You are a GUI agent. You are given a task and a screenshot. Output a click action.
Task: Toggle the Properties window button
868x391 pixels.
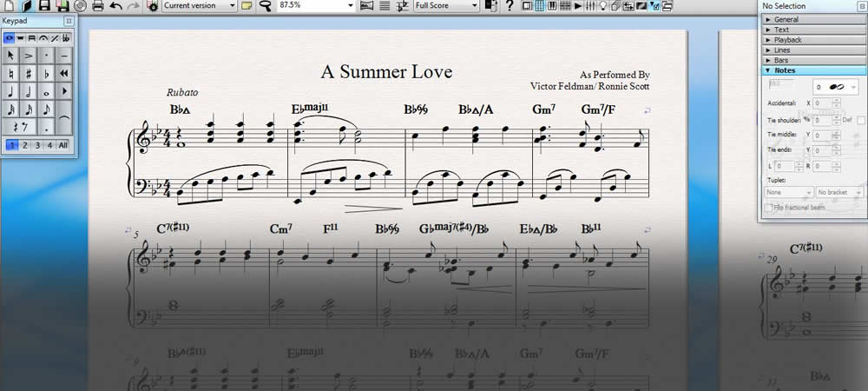[654, 5]
